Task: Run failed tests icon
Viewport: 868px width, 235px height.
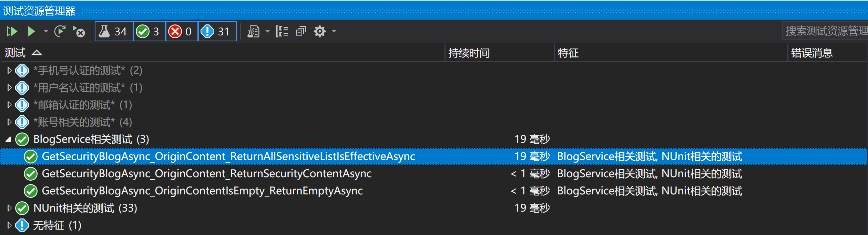Action: tap(79, 32)
